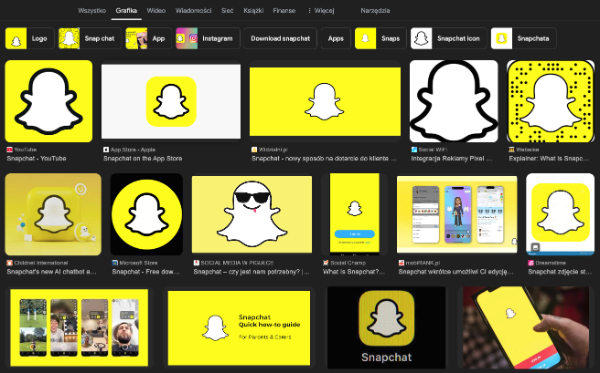Open the Quick how-to guide image

[x=239, y=327]
